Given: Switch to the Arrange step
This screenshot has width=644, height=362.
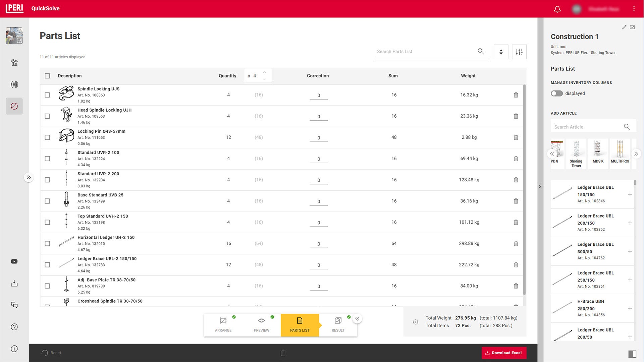Looking at the screenshot, I should click(223, 325).
